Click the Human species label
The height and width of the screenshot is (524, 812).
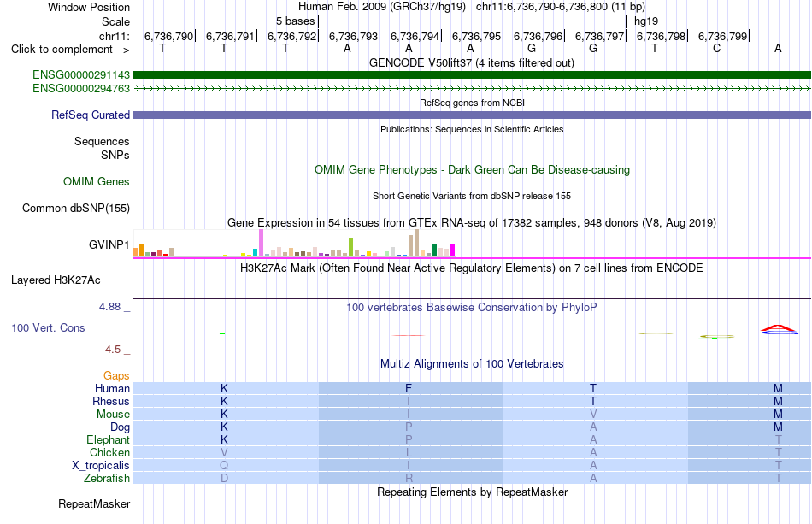pos(112,388)
